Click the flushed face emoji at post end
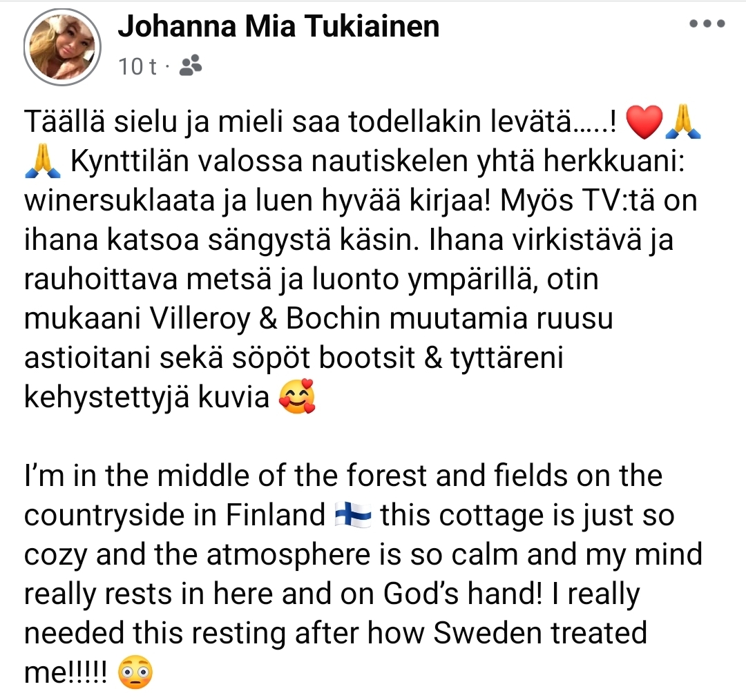Screen dimensions: 746x700 tap(135, 672)
